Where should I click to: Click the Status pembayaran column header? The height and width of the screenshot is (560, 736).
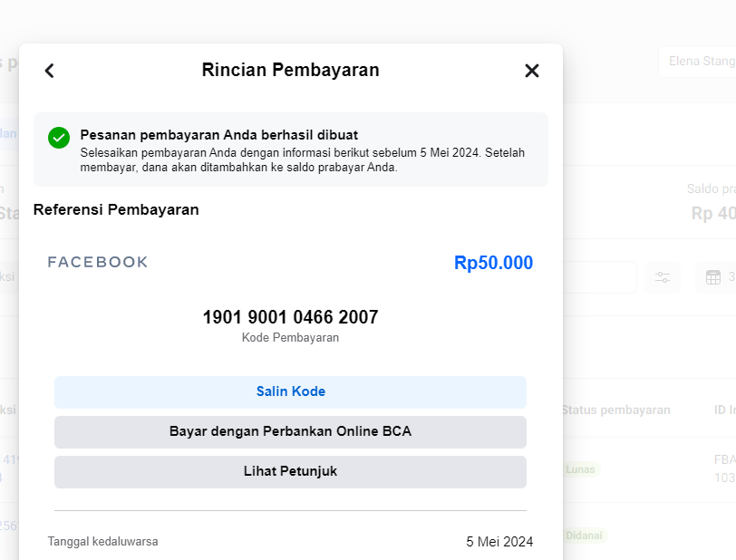[616, 410]
